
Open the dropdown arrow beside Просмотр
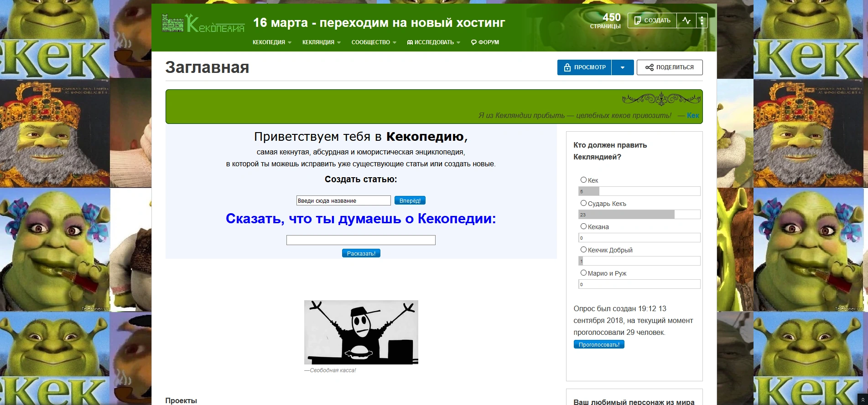(x=623, y=67)
